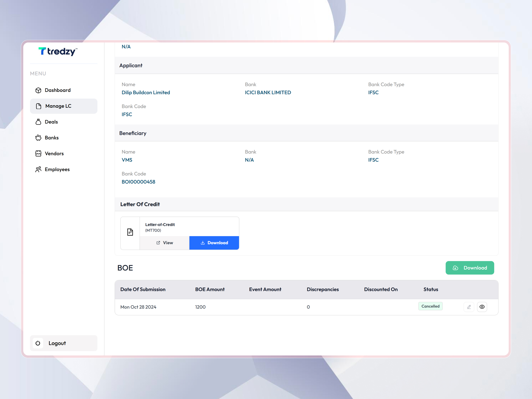The image size is (532, 399).
Task: Click the Manage LC document icon
Action: [39, 106]
